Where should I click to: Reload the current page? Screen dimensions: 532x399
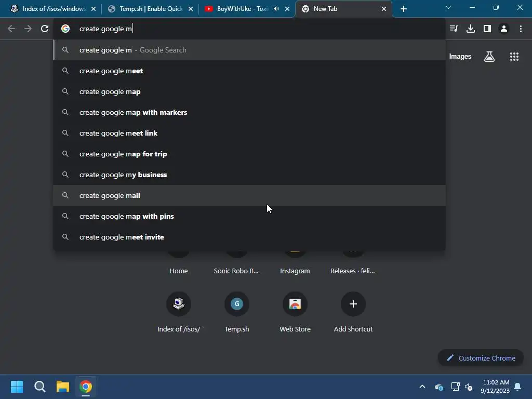click(x=45, y=29)
